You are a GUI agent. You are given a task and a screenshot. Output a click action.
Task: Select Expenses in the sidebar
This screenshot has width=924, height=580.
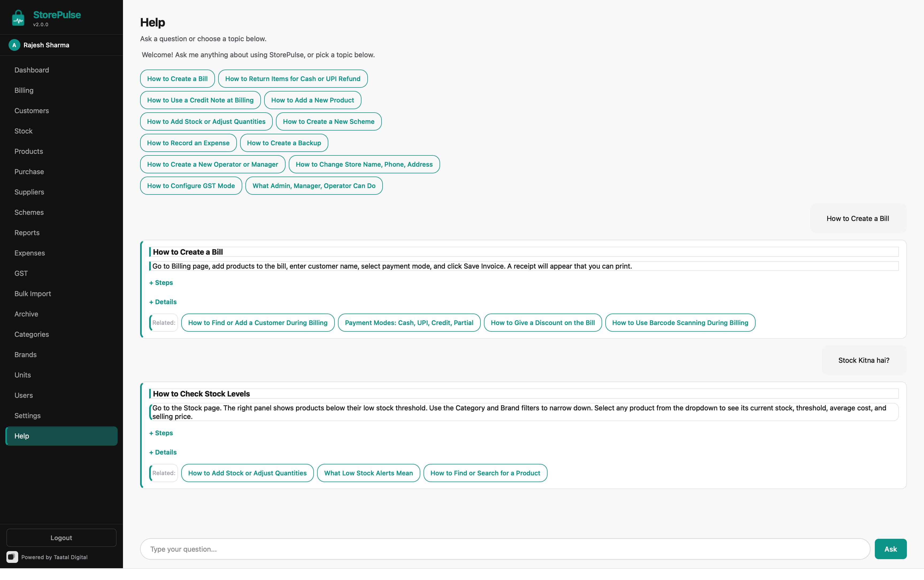tap(61, 253)
